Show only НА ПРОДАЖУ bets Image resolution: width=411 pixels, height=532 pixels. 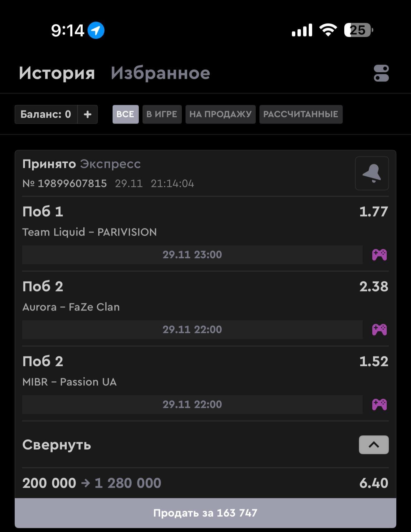(x=220, y=114)
